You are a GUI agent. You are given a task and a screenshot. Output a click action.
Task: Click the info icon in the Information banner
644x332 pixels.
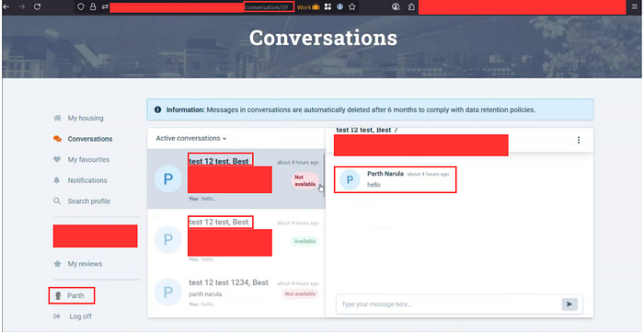coord(157,110)
